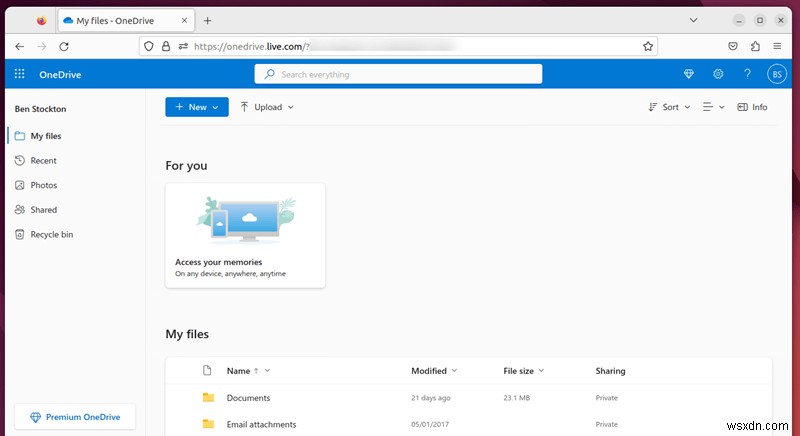Image resolution: width=800 pixels, height=436 pixels.
Task: Click the Search everything field
Action: (398, 74)
